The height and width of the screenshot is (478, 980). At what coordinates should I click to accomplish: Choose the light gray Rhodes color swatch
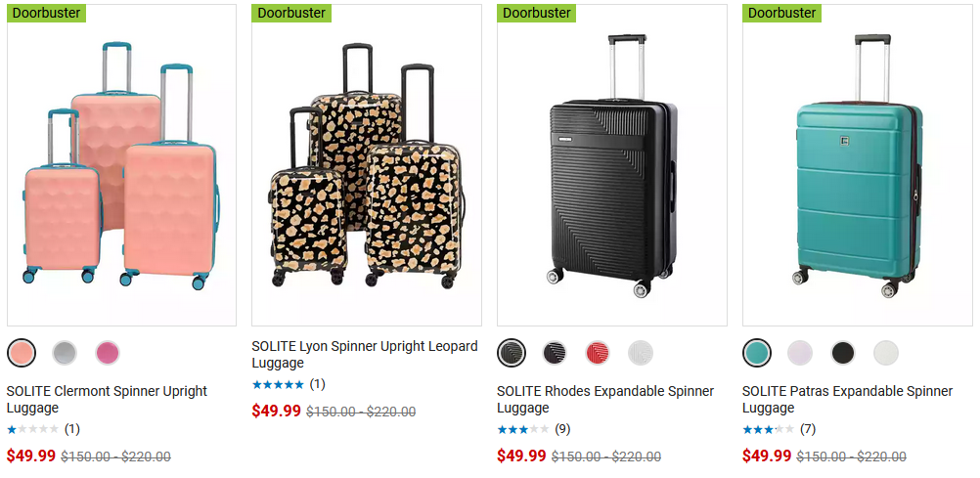click(x=641, y=352)
